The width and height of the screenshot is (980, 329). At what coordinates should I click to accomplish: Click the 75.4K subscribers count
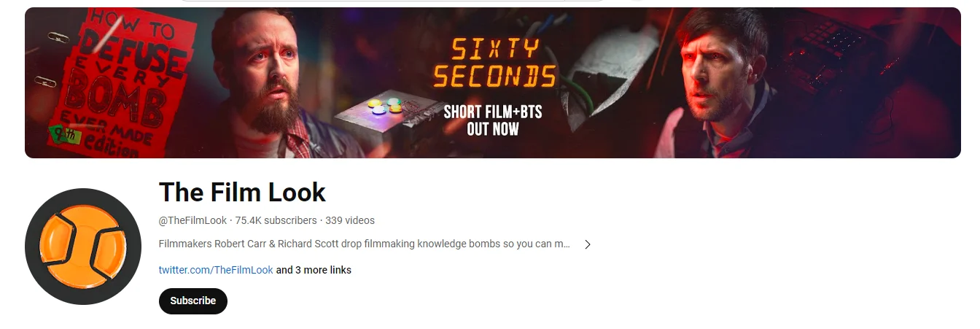pos(276,220)
